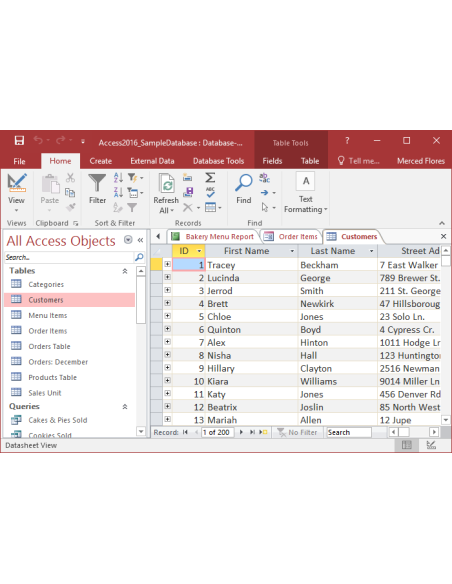Click the Save record icon
The width and height of the screenshot is (452, 584).
pos(189,192)
